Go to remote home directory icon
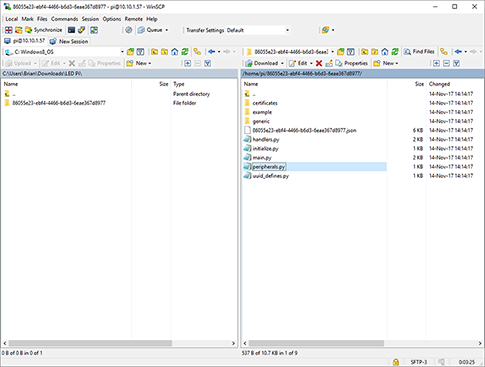Screen dimensions: 485x367 click(385, 52)
